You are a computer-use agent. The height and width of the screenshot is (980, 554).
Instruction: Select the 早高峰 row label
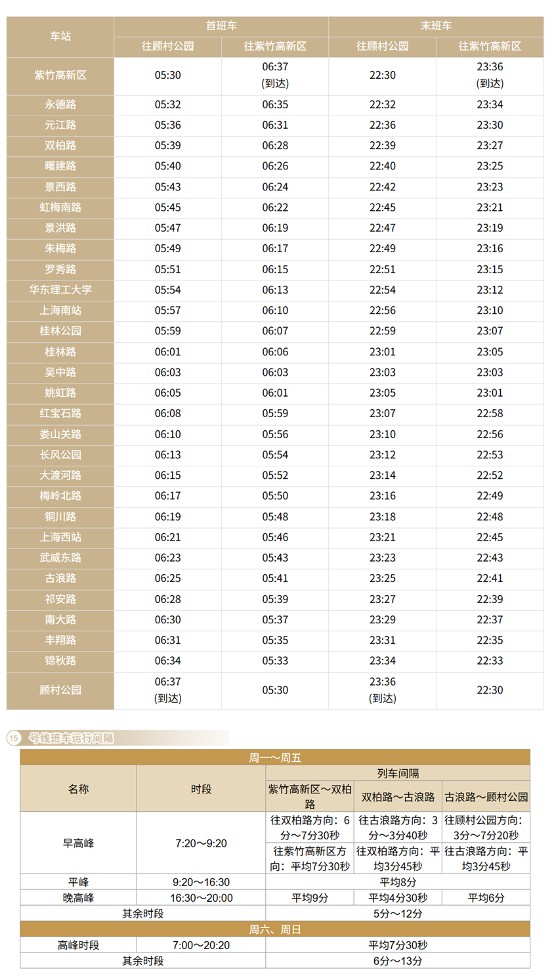click(x=78, y=843)
